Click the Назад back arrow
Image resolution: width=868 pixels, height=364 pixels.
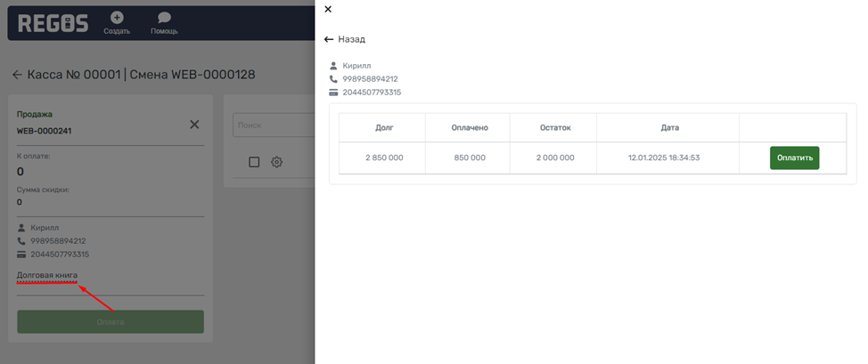[329, 39]
